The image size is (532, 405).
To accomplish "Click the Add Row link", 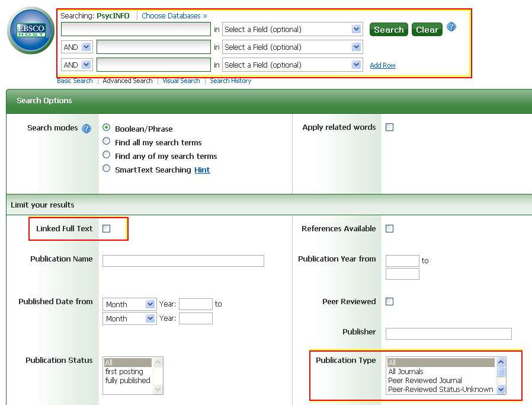I will (x=383, y=65).
